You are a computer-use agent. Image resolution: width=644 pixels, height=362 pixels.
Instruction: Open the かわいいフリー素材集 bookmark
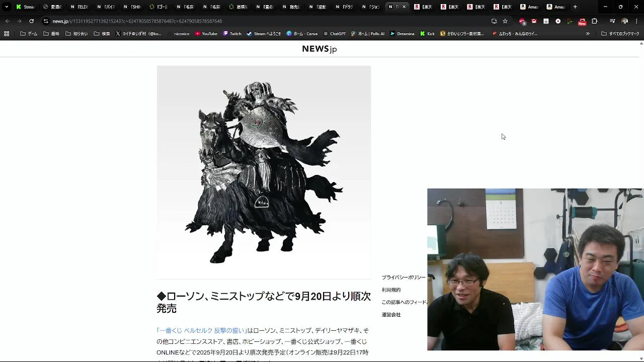(462, 34)
